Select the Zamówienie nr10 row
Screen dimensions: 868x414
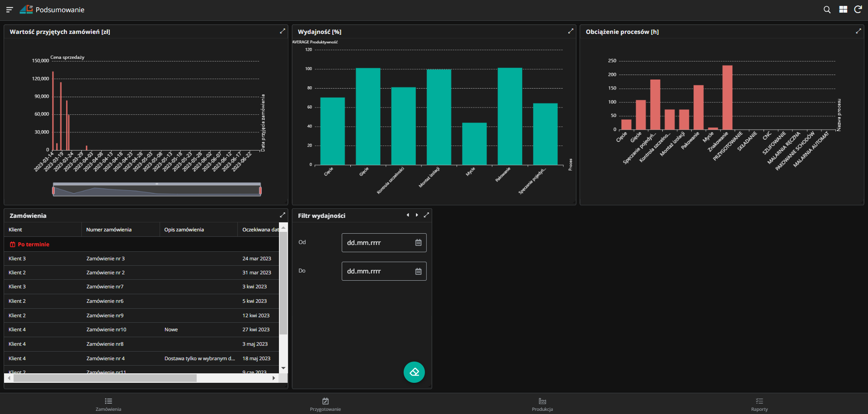point(106,329)
